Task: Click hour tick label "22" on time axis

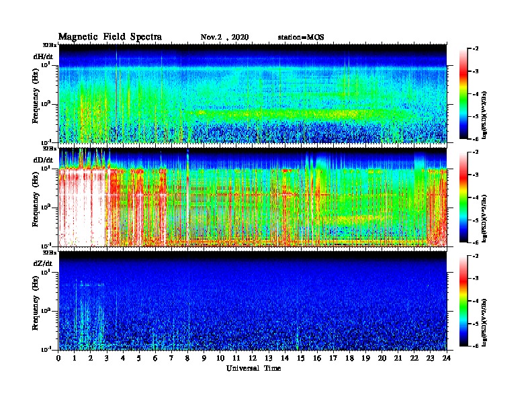Action: [414, 359]
